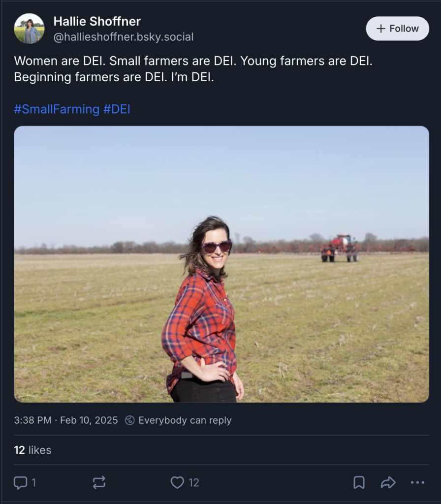Screen dimensions: 441x504
Task: Follow Hallie Shoffner
Action: 397,29
